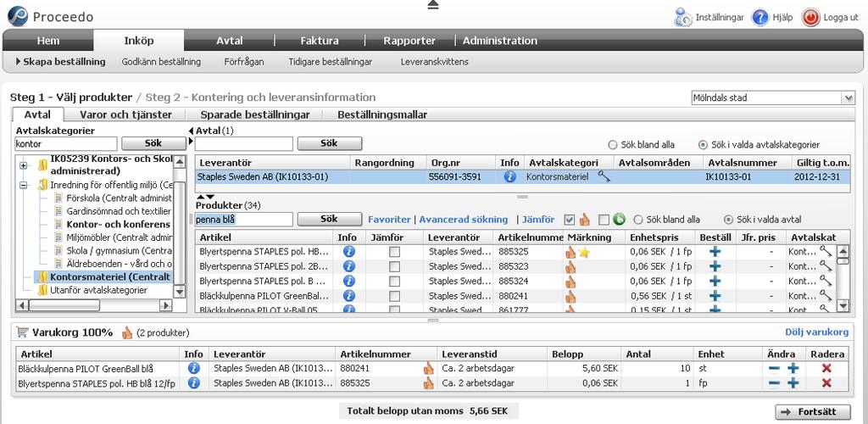868x424 pixels.
Task: Check Jämför box for Blyertspenna STAPLES pol. 2B
Action: point(394,266)
